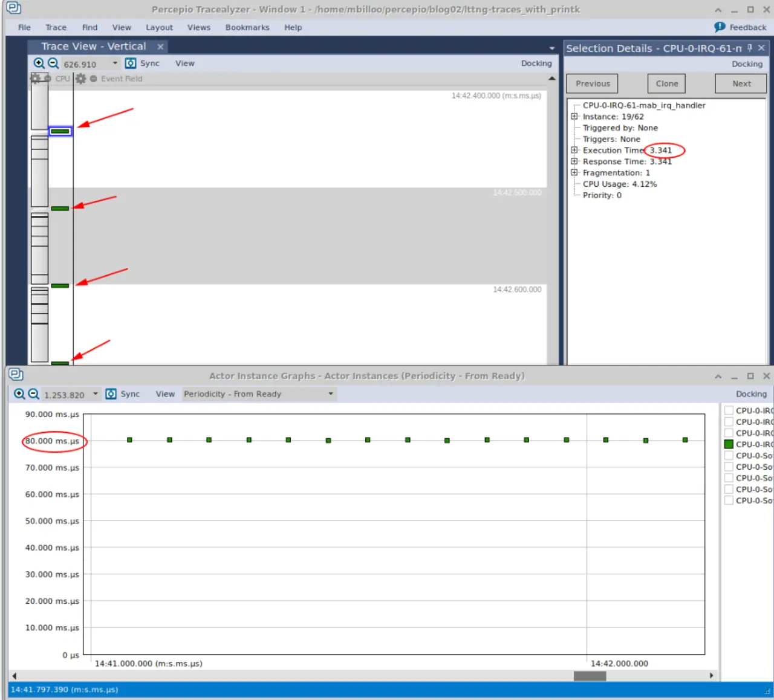Open the Feedback speech bubble icon

pyautogui.click(x=720, y=27)
